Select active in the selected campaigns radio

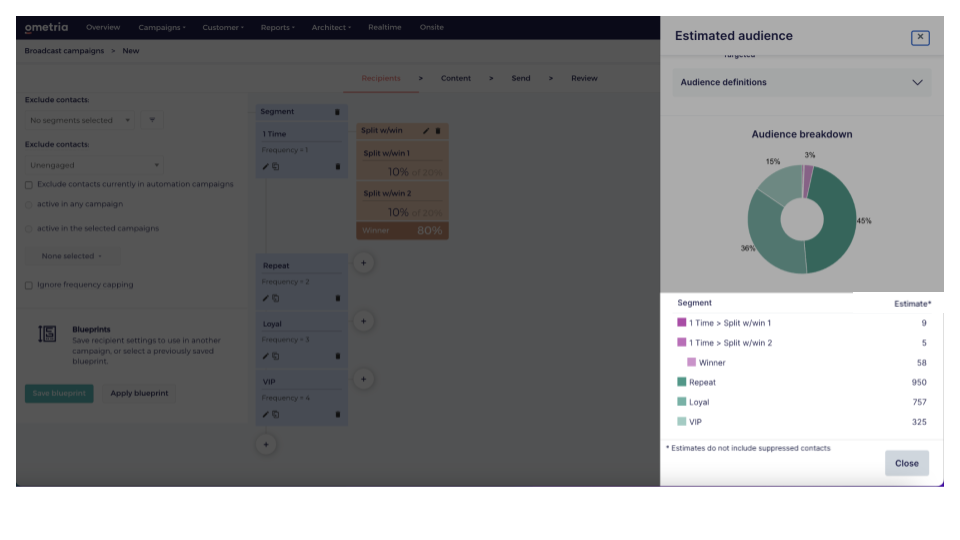[x=29, y=229]
